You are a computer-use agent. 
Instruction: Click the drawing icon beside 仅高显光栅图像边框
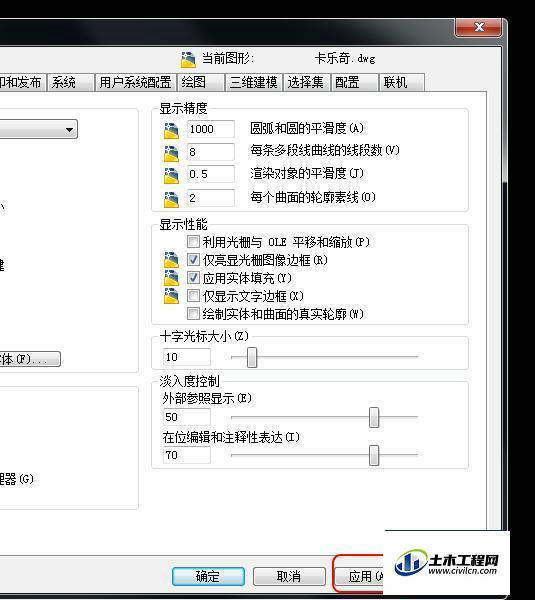tap(171, 259)
